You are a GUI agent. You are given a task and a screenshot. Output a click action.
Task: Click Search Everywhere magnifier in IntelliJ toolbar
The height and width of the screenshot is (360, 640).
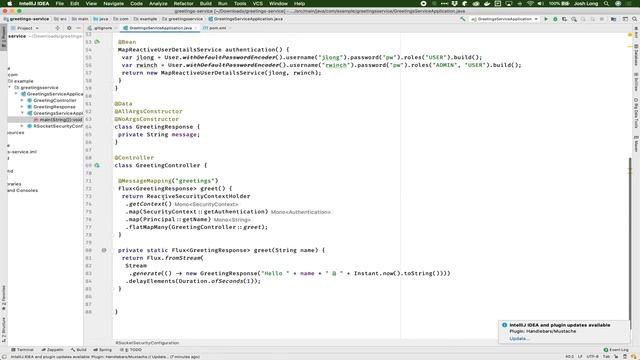[x=634, y=19]
